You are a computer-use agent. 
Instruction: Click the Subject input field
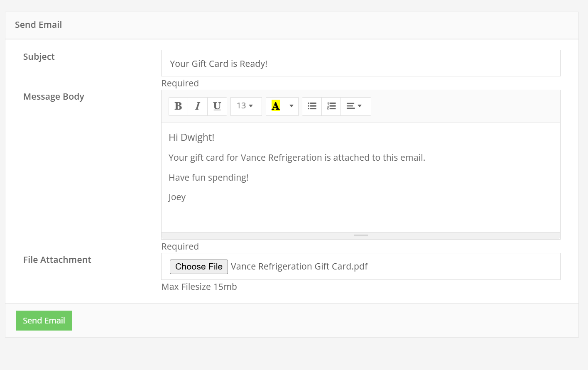click(360, 64)
